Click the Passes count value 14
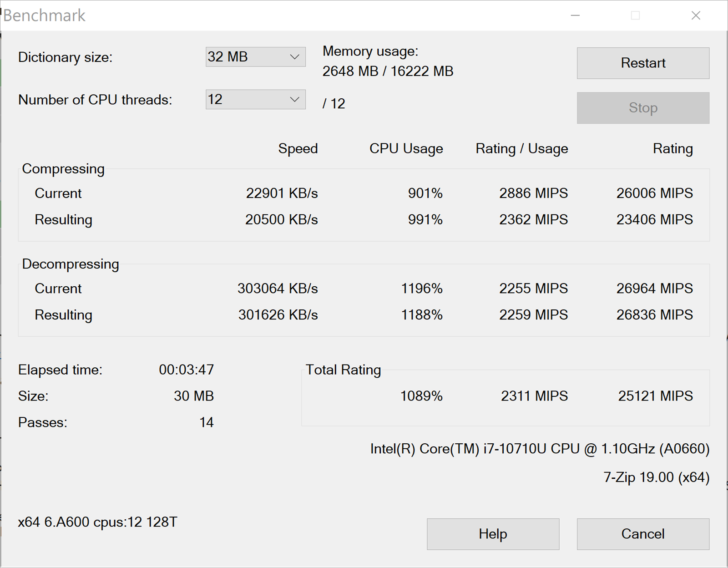Image resolution: width=728 pixels, height=568 pixels. click(206, 422)
